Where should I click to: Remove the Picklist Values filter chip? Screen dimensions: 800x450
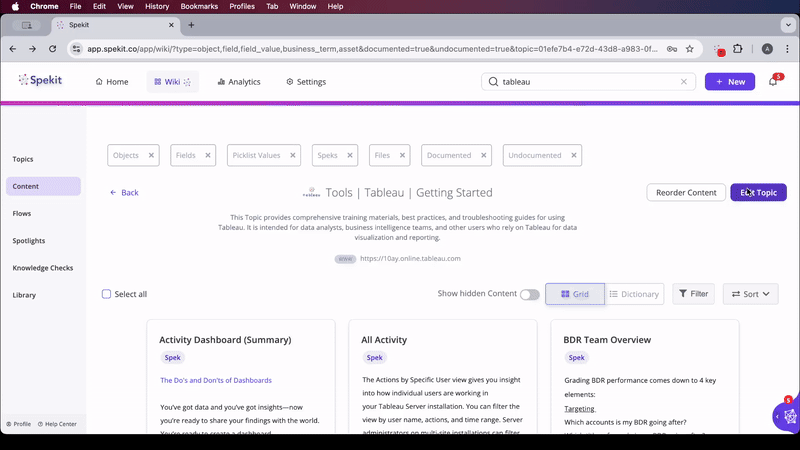pos(293,155)
